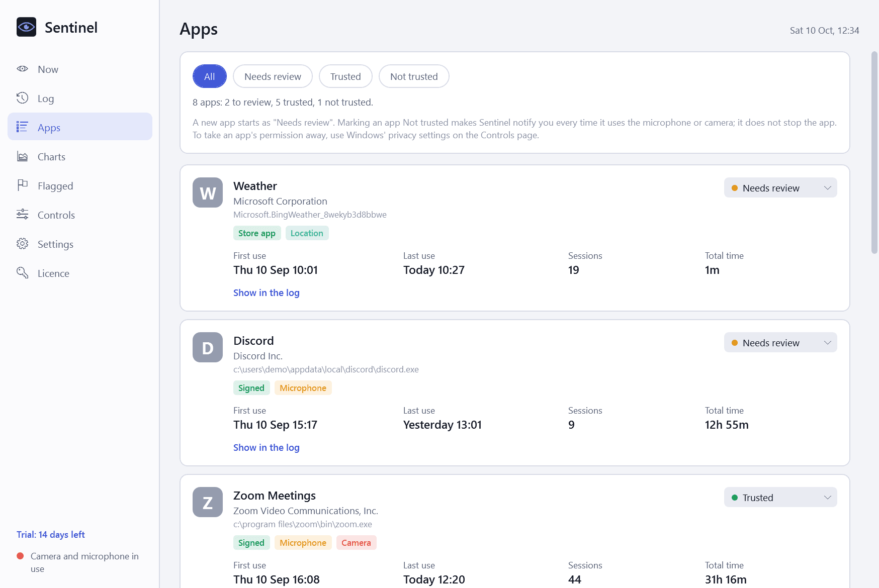The image size is (879, 588).
Task: Click the eye icon beside Now
Action: (x=22, y=69)
